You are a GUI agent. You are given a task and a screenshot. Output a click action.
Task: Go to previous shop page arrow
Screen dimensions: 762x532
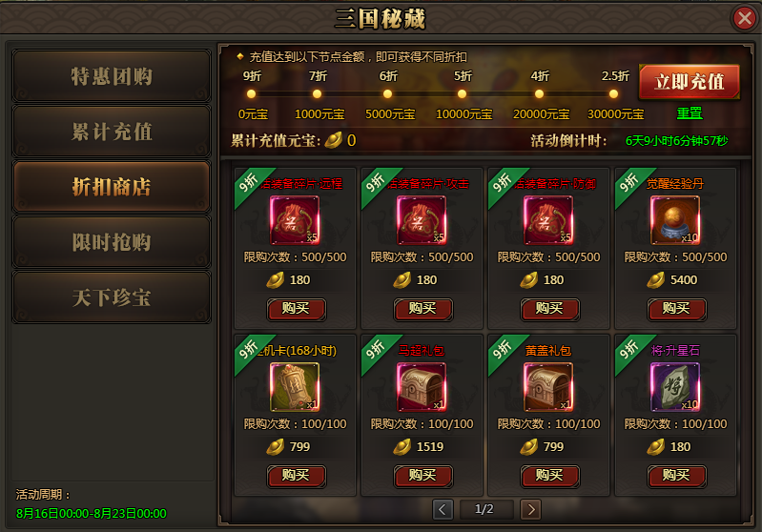443,509
